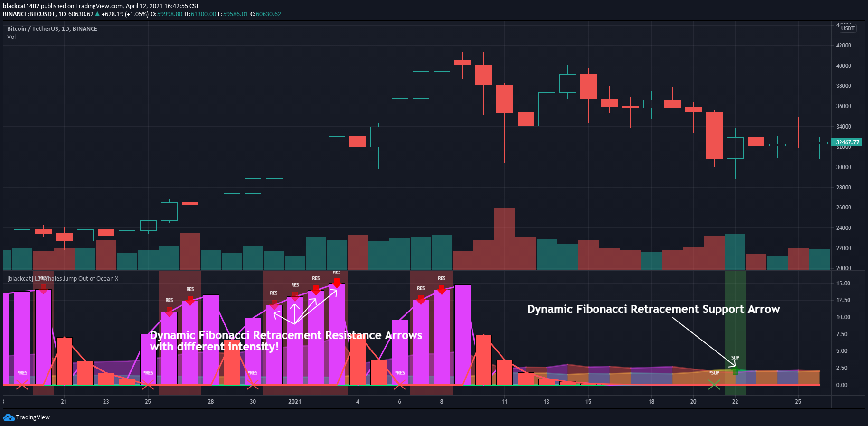The image size is (868, 426).
Task: Click the 20 date label on time axis
Action: pyautogui.click(x=693, y=402)
